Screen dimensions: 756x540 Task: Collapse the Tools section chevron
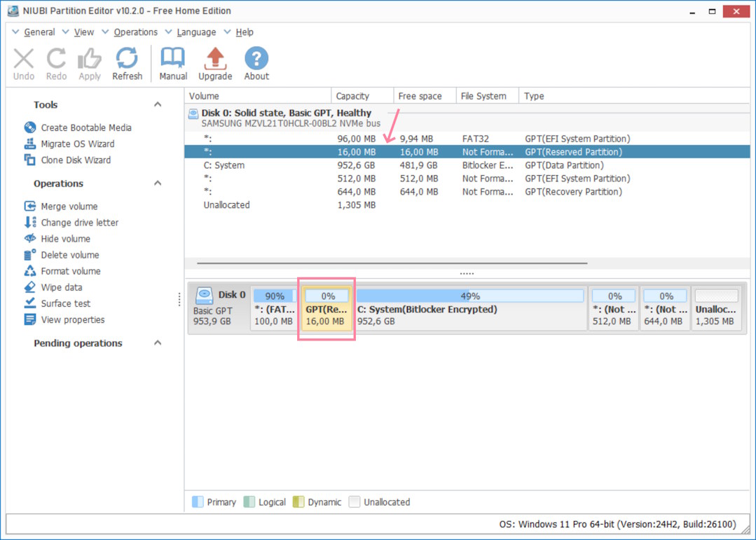pyautogui.click(x=158, y=104)
